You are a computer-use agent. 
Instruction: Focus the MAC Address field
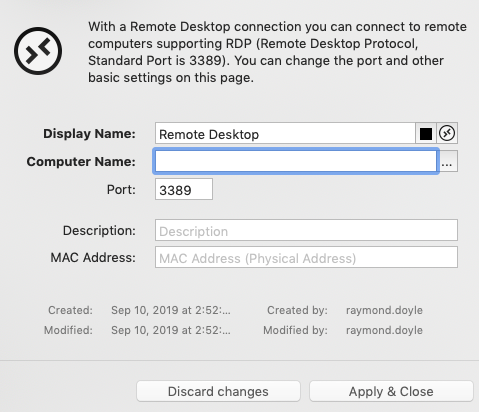coord(306,257)
